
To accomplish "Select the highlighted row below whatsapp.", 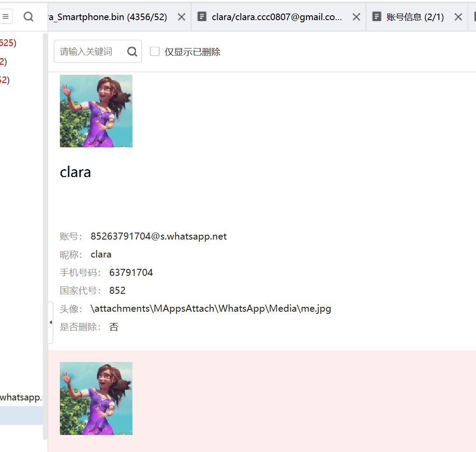I will tap(21, 416).
